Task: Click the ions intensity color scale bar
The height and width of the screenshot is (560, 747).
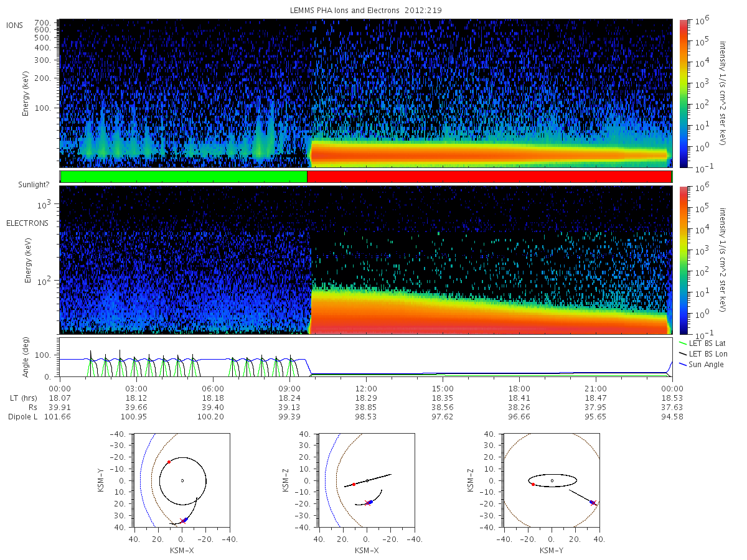Action: click(x=684, y=93)
